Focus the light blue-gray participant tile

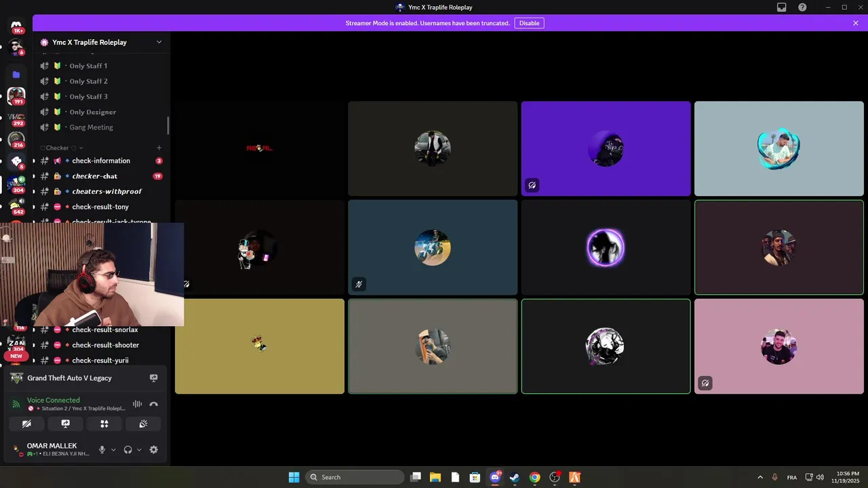click(779, 148)
